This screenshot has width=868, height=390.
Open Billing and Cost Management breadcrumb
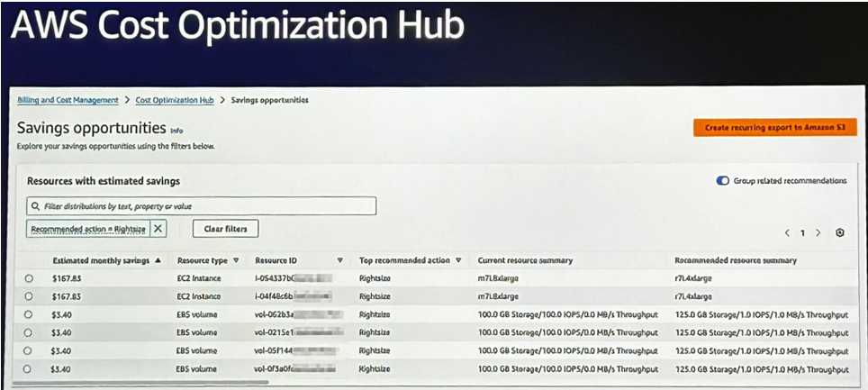tap(68, 100)
